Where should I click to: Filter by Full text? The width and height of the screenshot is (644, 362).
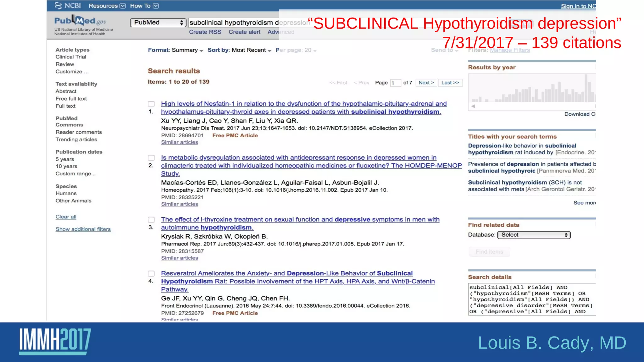click(65, 106)
